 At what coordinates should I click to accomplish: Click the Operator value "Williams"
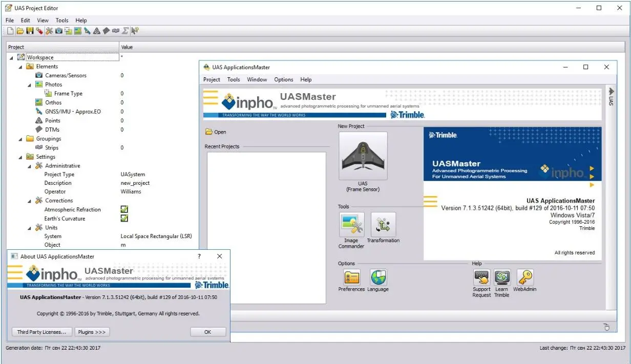(x=131, y=191)
